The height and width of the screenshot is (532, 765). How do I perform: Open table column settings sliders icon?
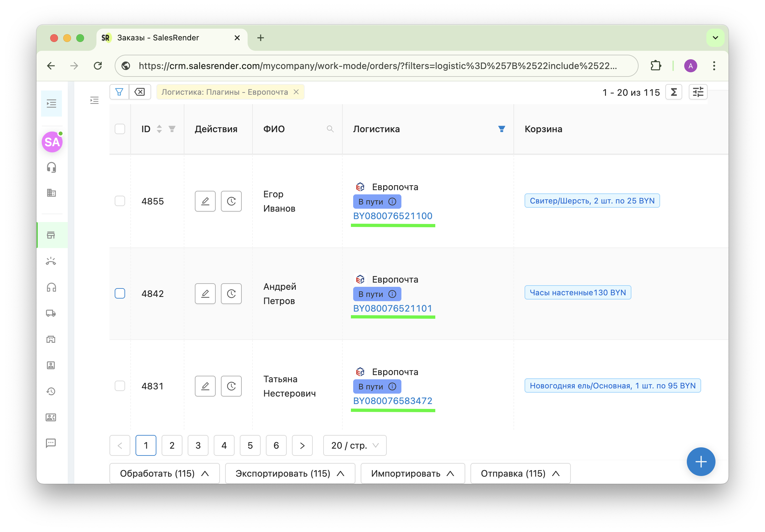tap(698, 92)
